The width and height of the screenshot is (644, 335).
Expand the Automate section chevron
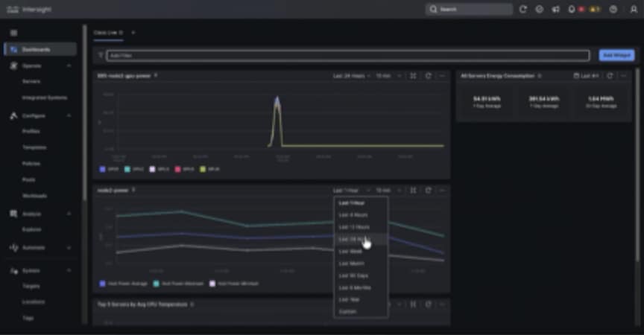click(69, 248)
